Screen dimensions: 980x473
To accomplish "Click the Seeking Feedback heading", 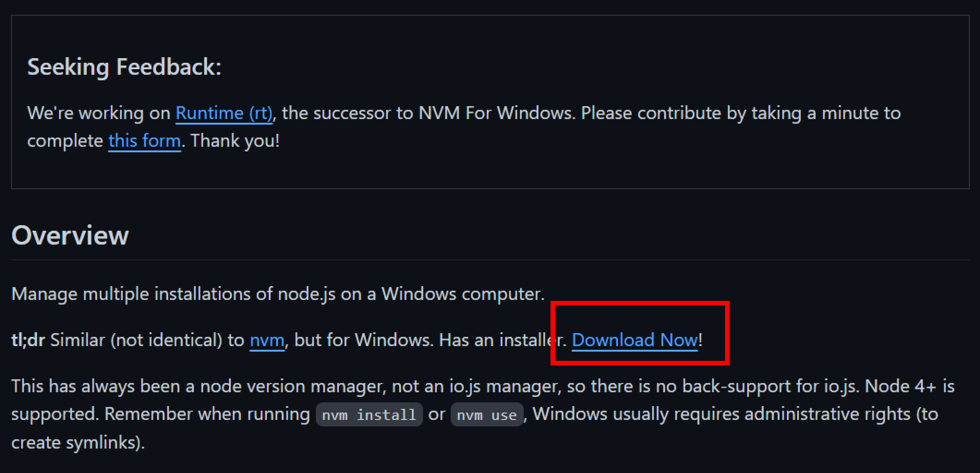I will coord(124,67).
